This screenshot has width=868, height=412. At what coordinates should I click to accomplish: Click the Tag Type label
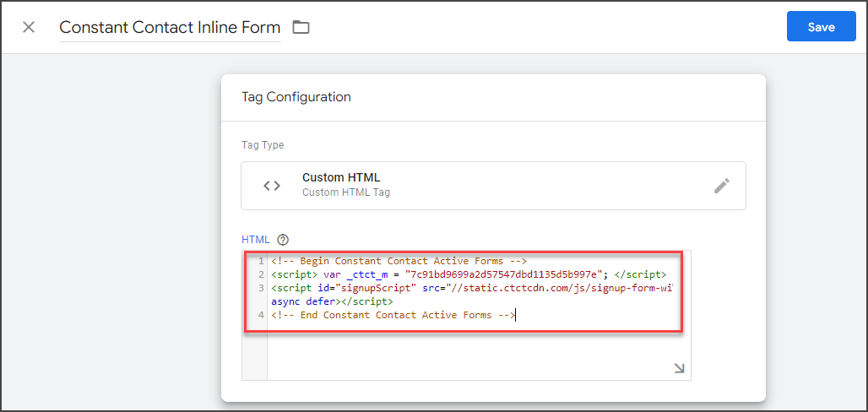pos(263,145)
